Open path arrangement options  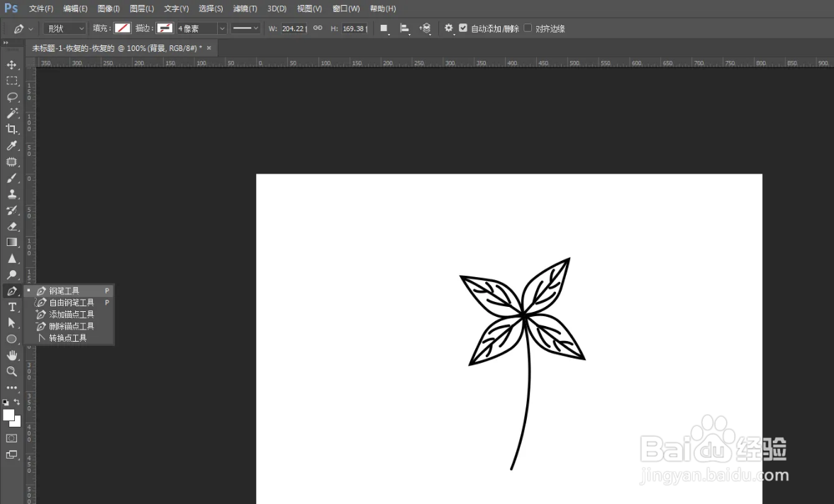pyautogui.click(x=425, y=28)
